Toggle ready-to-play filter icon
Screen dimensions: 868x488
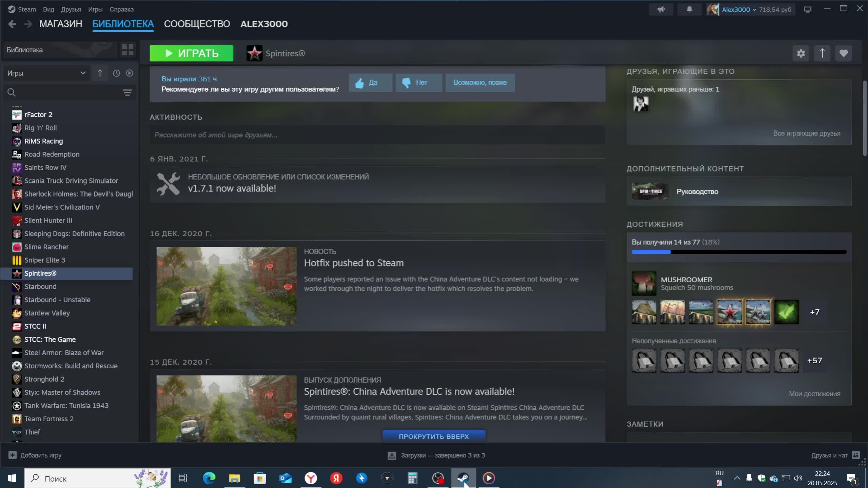130,73
